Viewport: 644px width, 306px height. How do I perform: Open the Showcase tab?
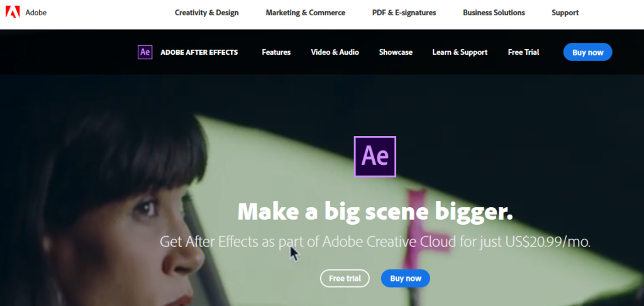click(x=396, y=52)
